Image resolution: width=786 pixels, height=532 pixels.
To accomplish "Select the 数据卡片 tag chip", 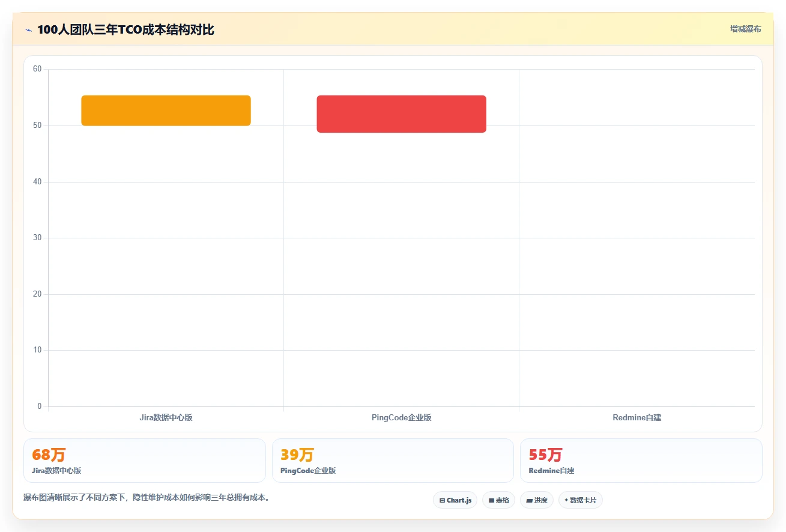I will [x=581, y=500].
